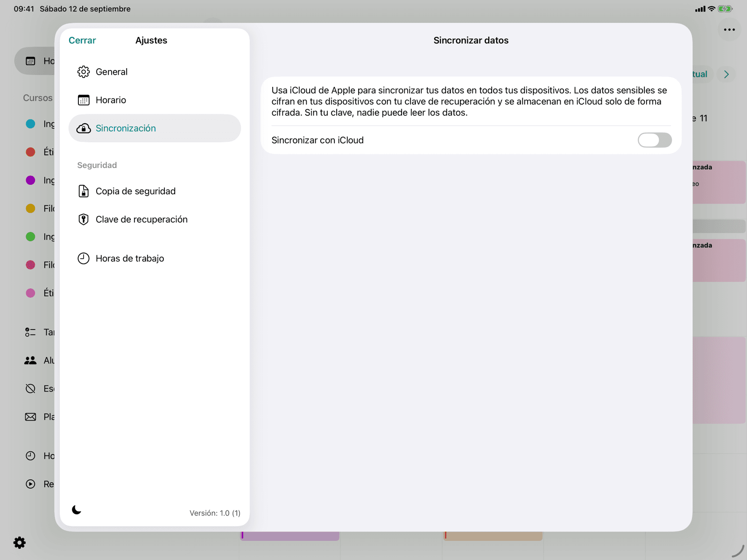This screenshot has height=560, width=747.
Task: Click the envelope icon in background sidebar
Action: click(30, 417)
